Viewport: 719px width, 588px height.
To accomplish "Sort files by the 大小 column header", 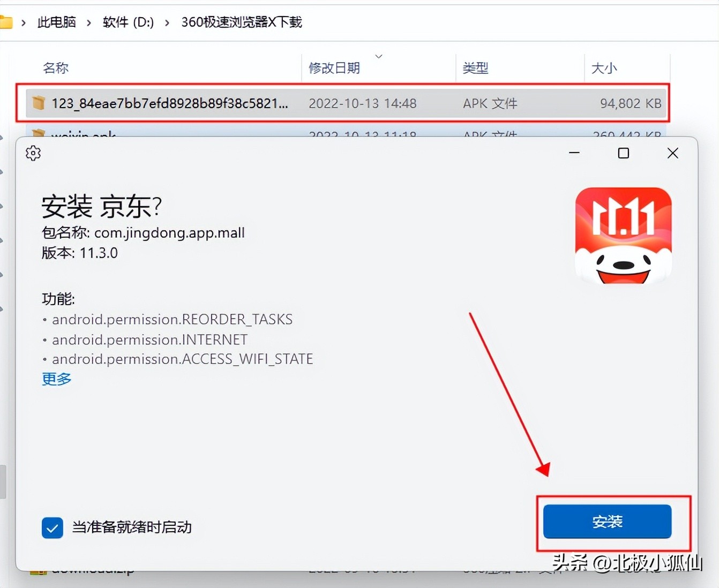I will pyautogui.click(x=604, y=67).
